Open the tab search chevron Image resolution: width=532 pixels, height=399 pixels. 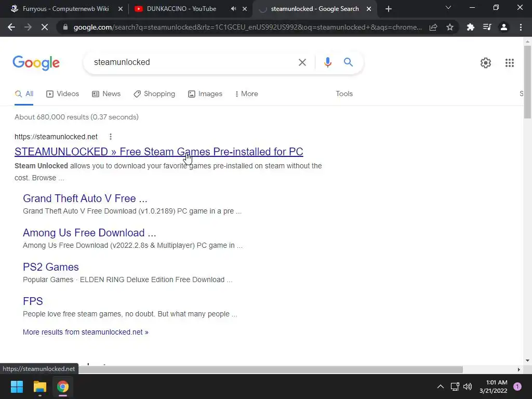(448, 7)
